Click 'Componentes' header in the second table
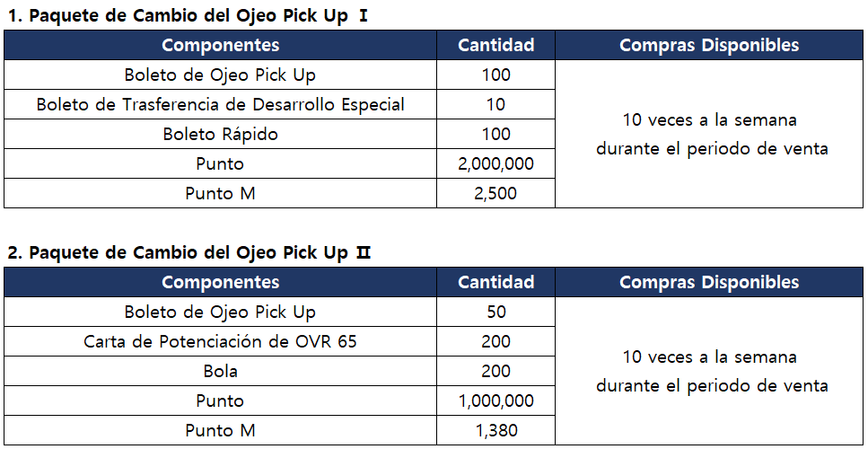The image size is (868, 449). (220, 282)
